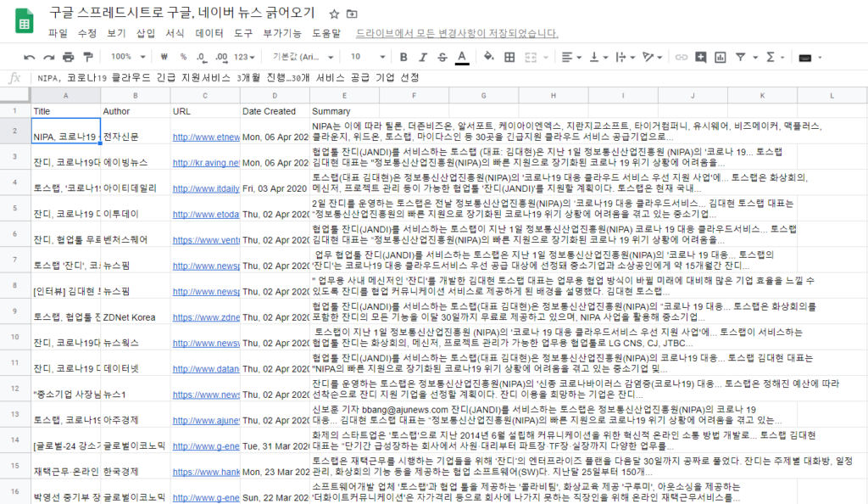Open the text color picker

462,57
